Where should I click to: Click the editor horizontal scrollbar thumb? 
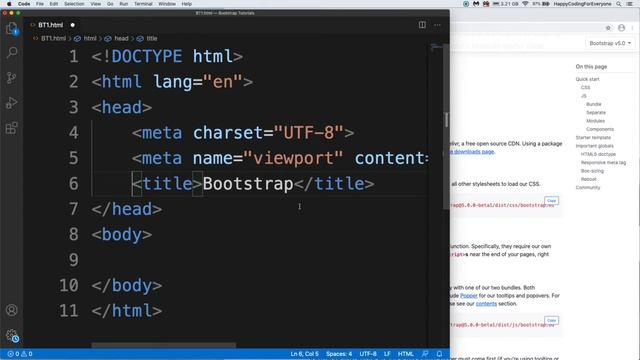[164, 345]
